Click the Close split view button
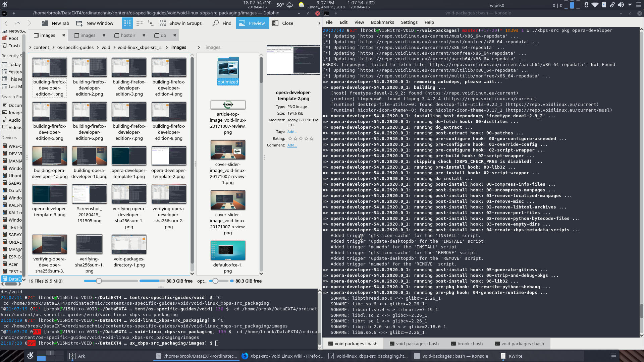 click(x=283, y=23)
